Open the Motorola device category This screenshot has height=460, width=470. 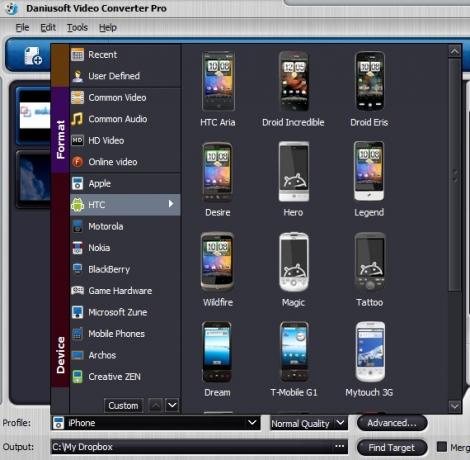point(125,226)
